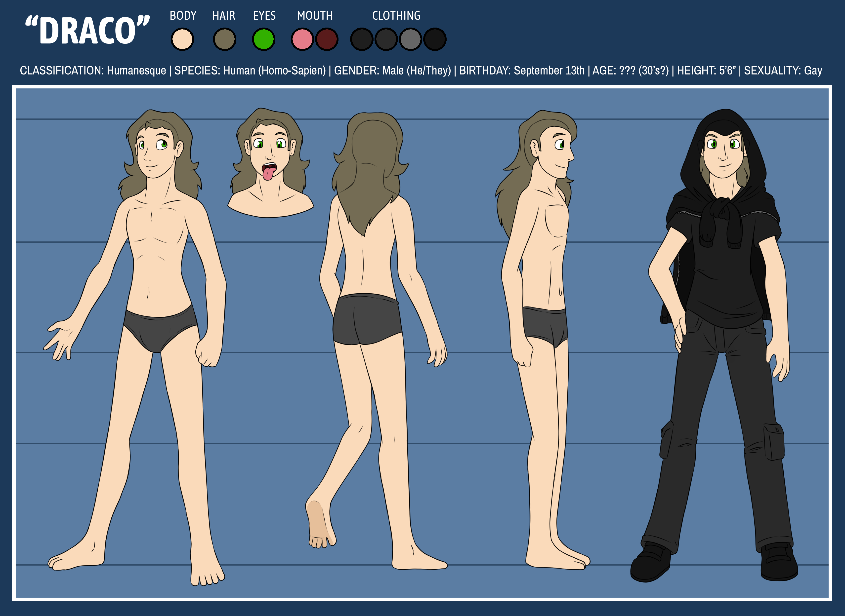
Task: Click the CLOTHING heading label
Action: [396, 16]
